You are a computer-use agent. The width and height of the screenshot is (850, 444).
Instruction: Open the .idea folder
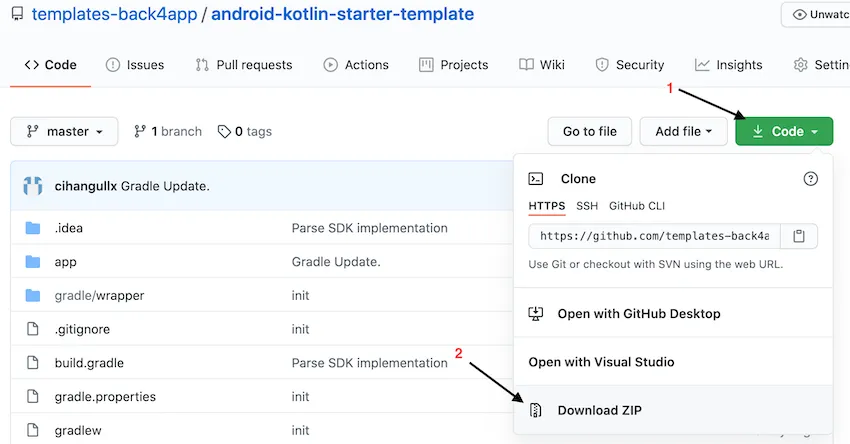[69, 228]
